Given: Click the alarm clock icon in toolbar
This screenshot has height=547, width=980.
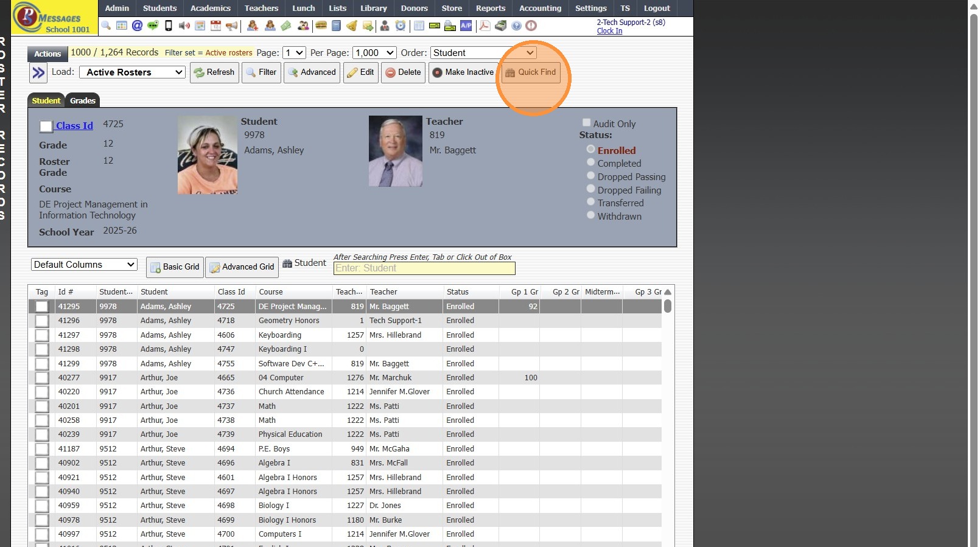Looking at the screenshot, I should click(400, 26).
